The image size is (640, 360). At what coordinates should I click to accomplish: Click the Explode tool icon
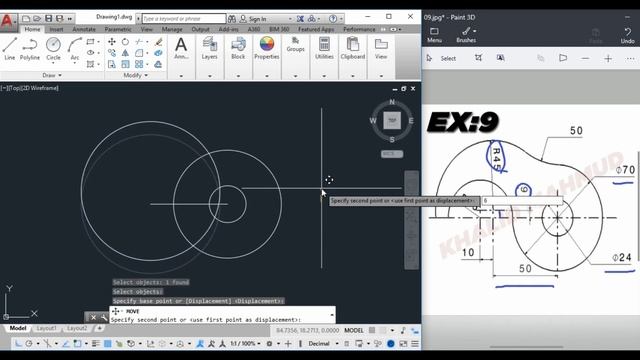[x=159, y=53]
